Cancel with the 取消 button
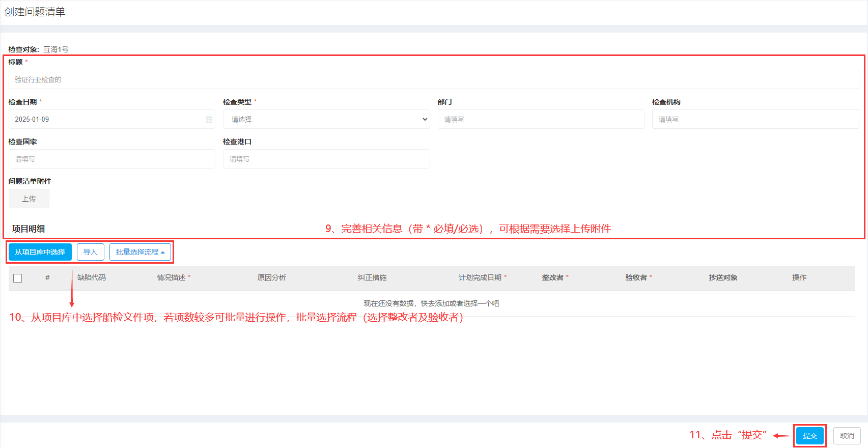 coord(847,436)
